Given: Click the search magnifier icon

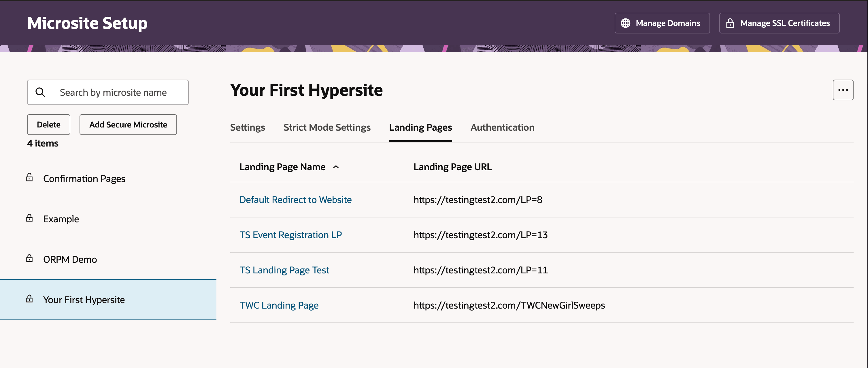Looking at the screenshot, I should coord(40,92).
